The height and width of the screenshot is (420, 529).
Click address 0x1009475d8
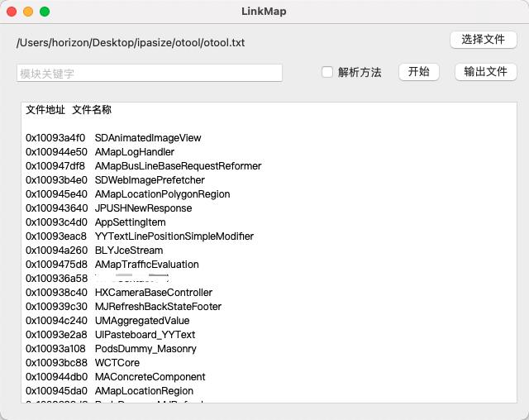pyautogui.click(x=57, y=265)
